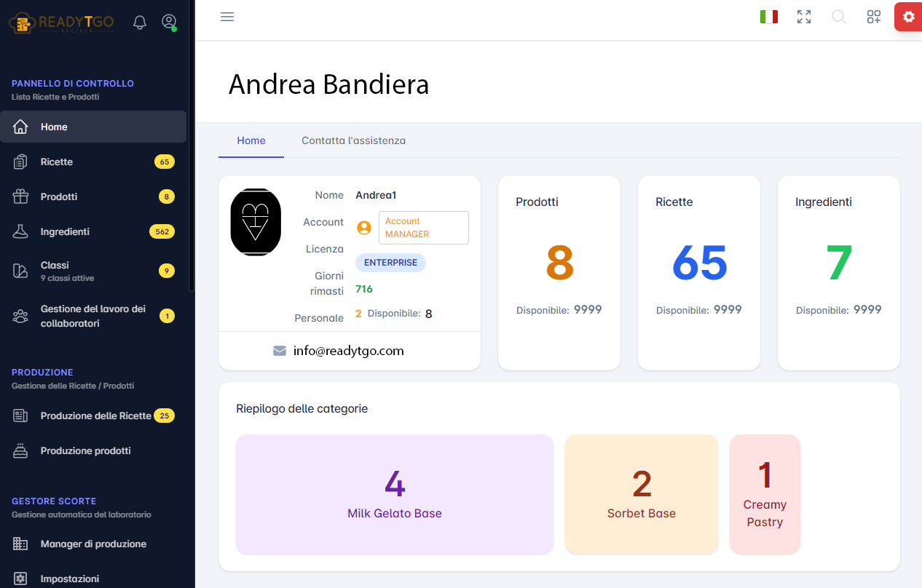Click the search magnifier icon
This screenshot has height=588, width=922.
pyautogui.click(x=839, y=17)
